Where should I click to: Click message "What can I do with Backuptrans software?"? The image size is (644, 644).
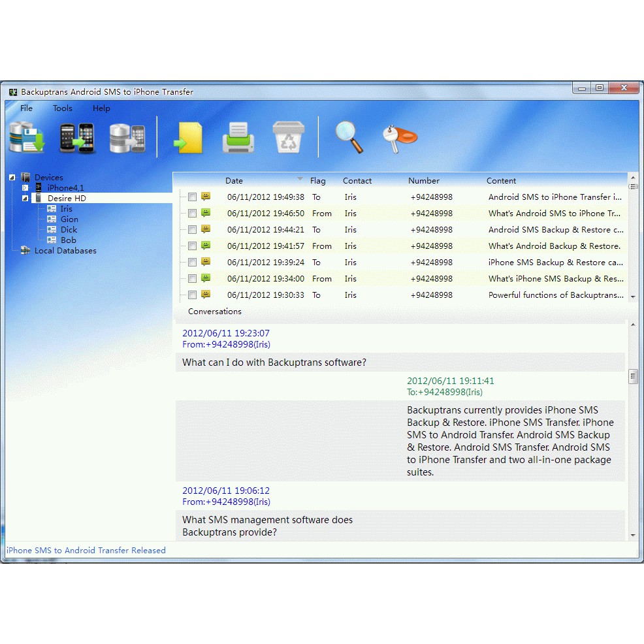pyautogui.click(x=274, y=362)
